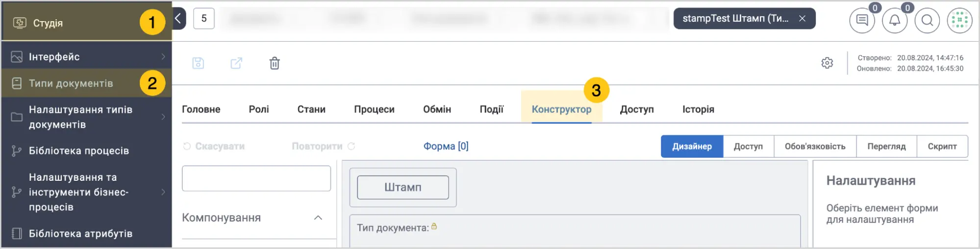The image size is (980, 249).
Task: Collapse the Компонування section
Action: coord(318,218)
